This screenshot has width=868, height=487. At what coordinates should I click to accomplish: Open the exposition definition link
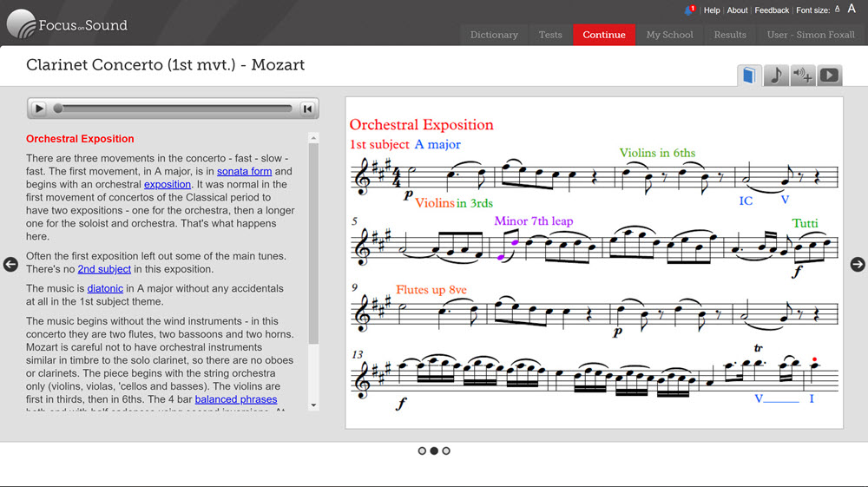click(x=168, y=184)
